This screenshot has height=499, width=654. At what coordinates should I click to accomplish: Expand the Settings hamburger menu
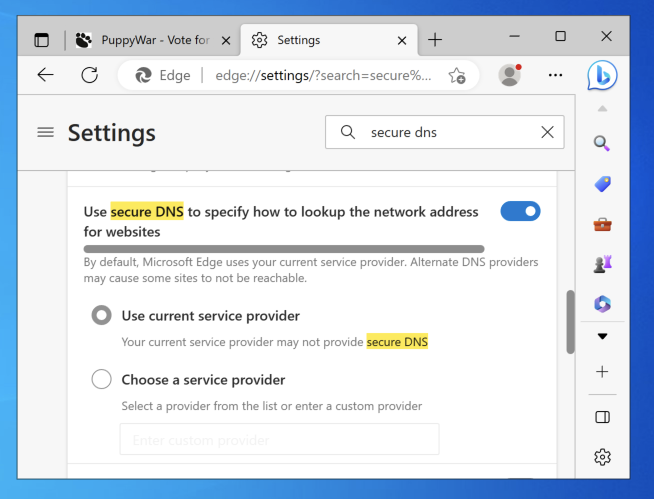[x=45, y=132]
